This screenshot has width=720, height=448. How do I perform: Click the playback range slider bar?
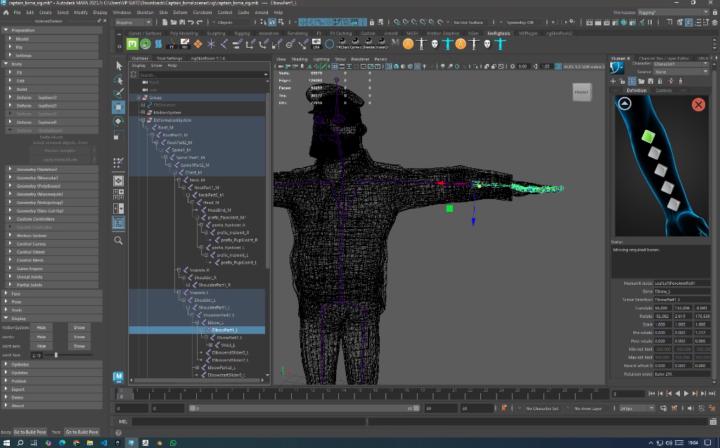coord(304,408)
